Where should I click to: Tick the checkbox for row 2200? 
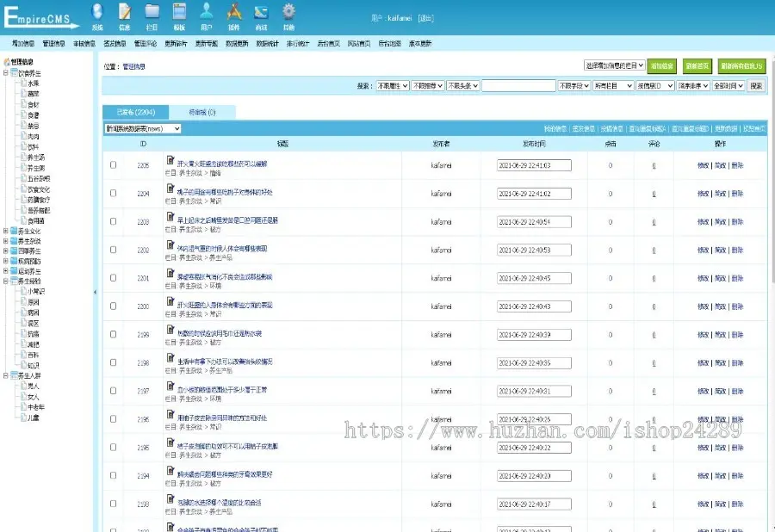(x=113, y=306)
